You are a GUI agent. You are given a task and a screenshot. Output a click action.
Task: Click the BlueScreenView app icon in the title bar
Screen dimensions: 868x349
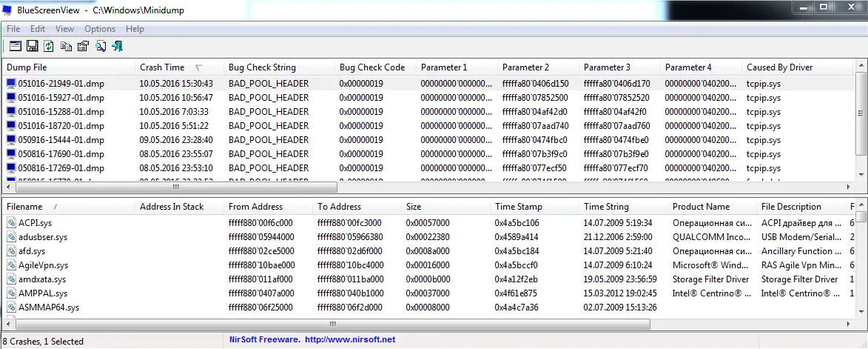point(8,8)
